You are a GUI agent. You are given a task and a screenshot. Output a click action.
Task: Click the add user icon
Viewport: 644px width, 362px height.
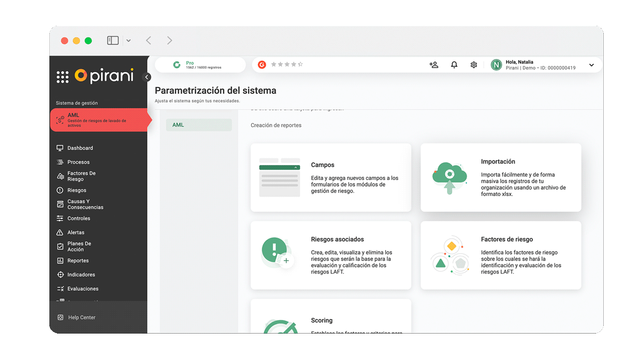point(434,65)
